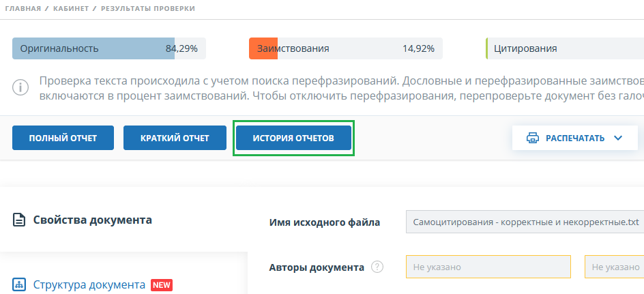644x294 pixels.
Task: Click Результаты проверки breadcrumb
Action: click(147, 9)
